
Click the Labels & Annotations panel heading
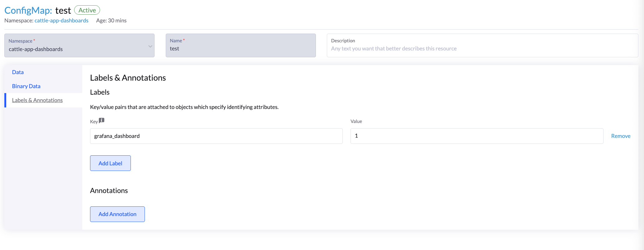coord(128,78)
